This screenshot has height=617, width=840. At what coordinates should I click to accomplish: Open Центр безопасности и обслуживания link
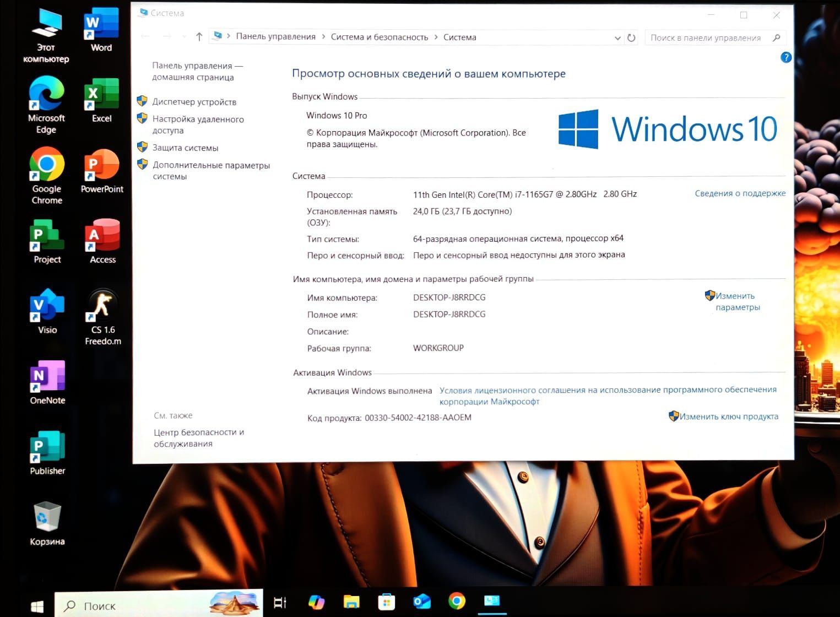(x=199, y=438)
